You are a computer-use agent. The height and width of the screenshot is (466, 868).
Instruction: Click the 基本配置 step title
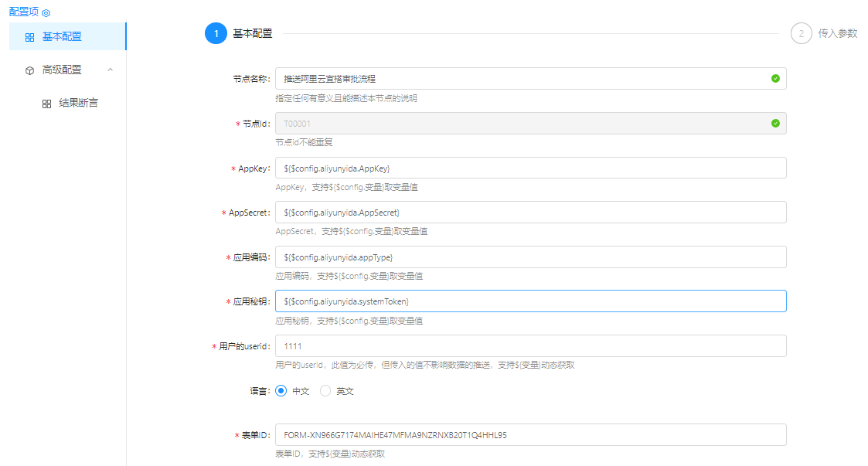pos(252,34)
